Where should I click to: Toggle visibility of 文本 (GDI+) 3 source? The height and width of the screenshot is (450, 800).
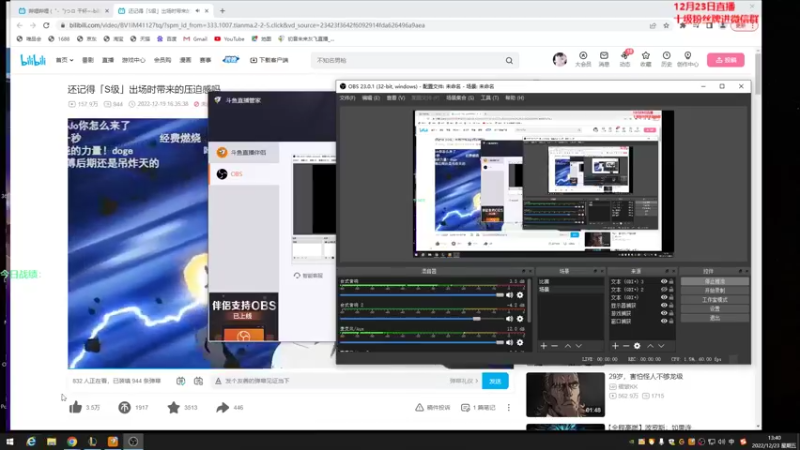tap(664, 282)
